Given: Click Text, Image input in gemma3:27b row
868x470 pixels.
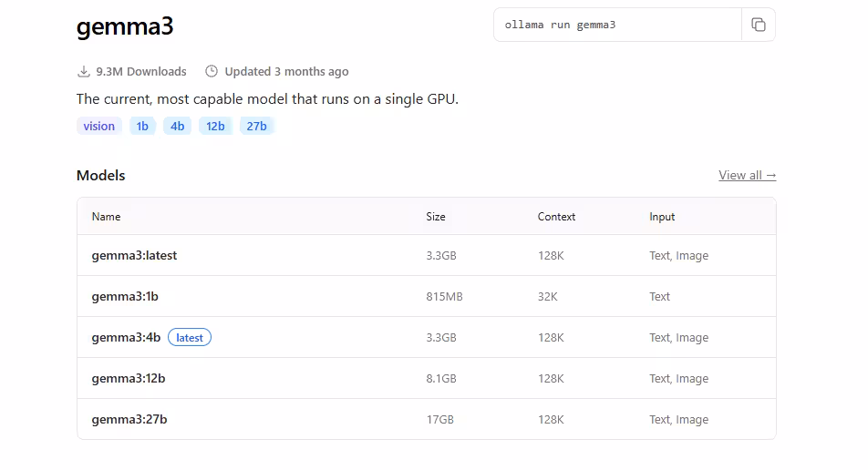Looking at the screenshot, I should coord(678,419).
